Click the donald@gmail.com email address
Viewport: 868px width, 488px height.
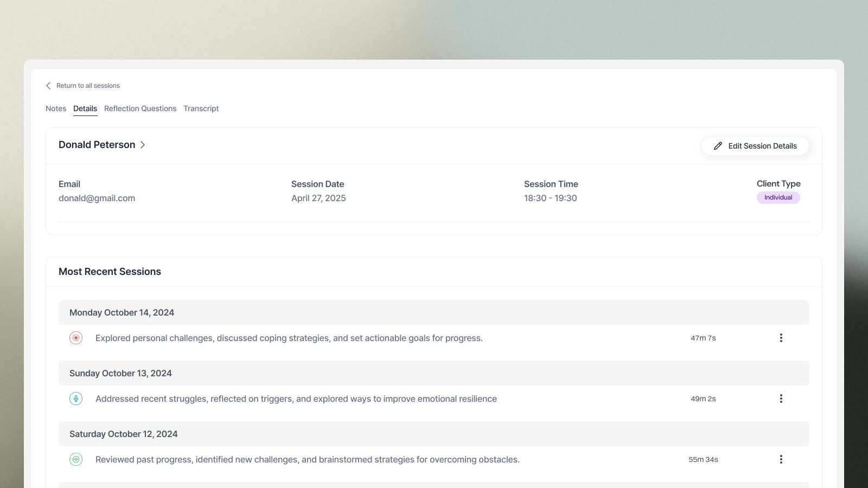(x=97, y=198)
